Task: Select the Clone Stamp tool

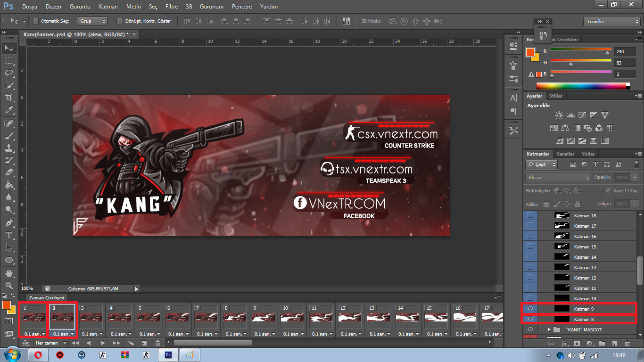Action: coord(8,148)
